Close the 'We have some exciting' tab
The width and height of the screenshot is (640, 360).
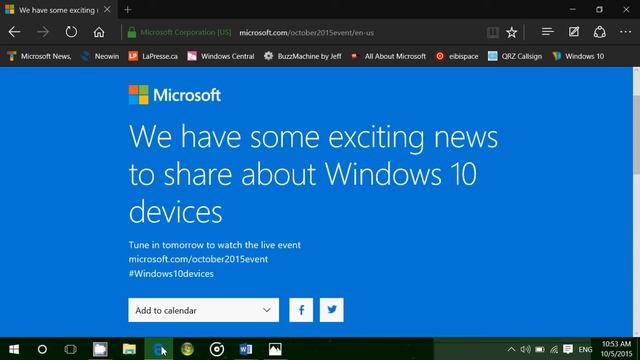[x=107, y=9]
